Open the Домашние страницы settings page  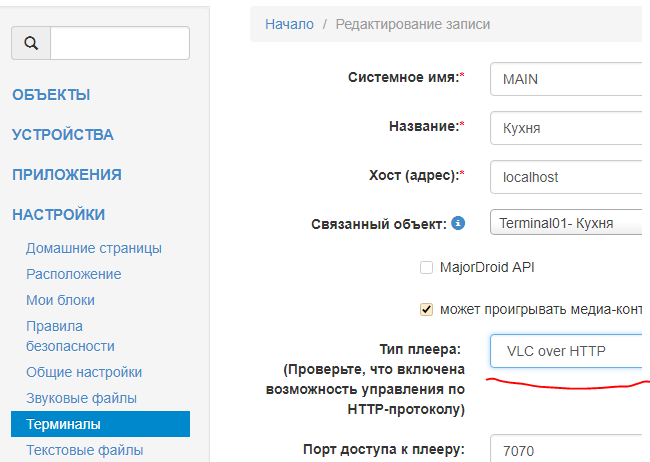coord(94,248)
